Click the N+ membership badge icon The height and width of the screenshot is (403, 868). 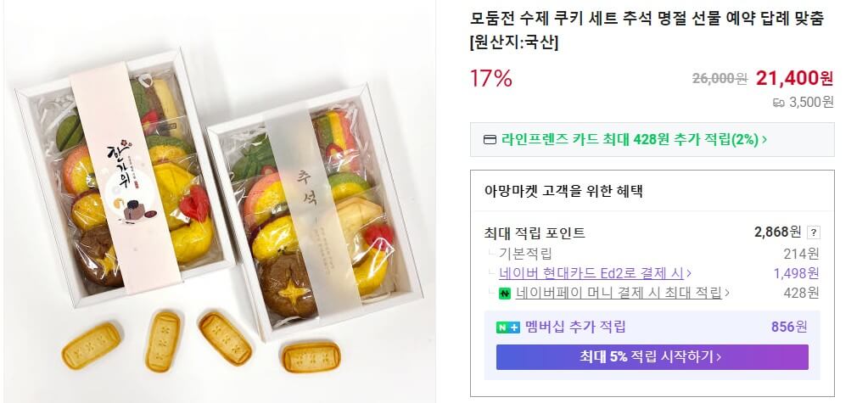(x=507, y=327)
